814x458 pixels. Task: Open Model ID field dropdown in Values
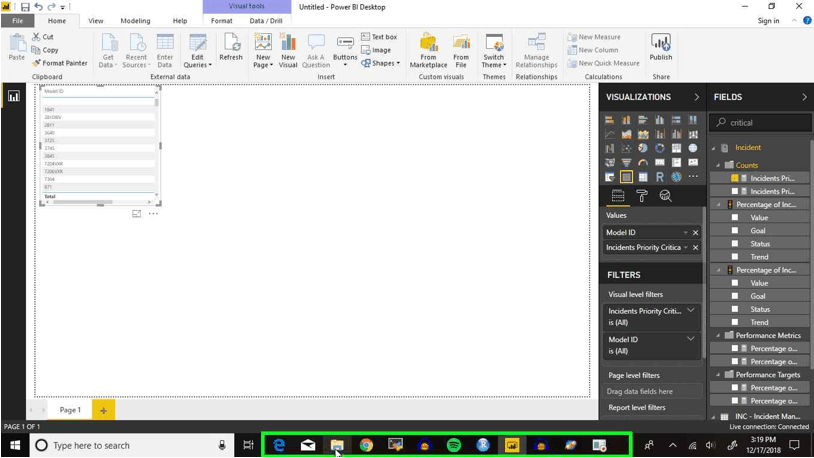[x=685, y=233]
